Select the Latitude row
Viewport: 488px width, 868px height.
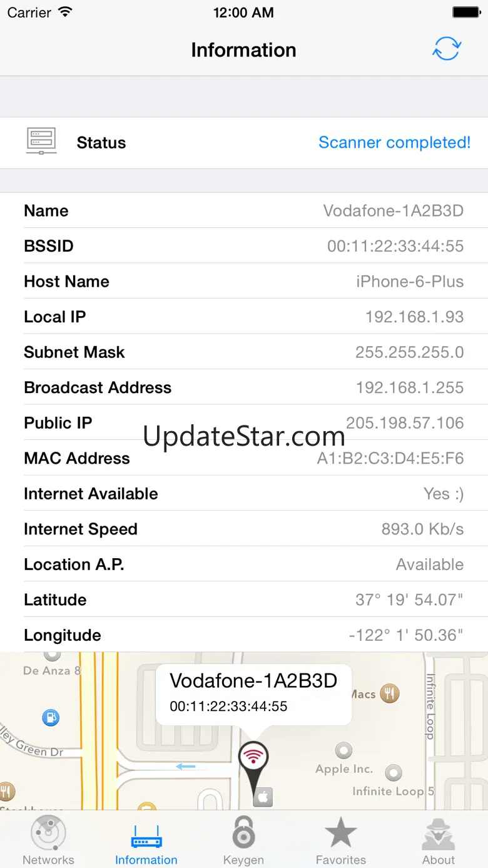(244, 600)
